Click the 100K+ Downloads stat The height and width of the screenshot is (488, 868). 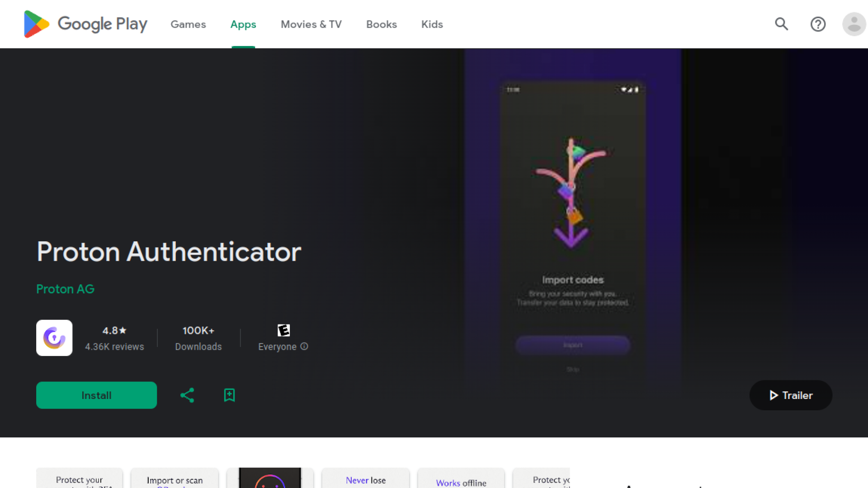[x=198, y=338]
